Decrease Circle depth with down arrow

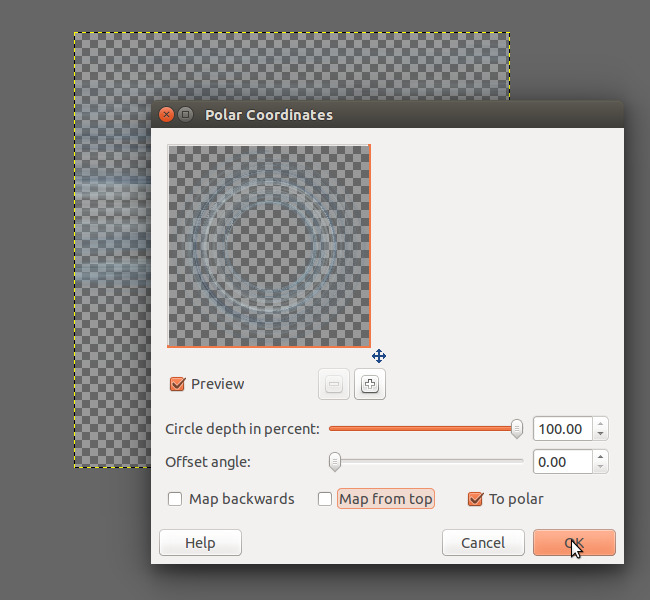600,435
